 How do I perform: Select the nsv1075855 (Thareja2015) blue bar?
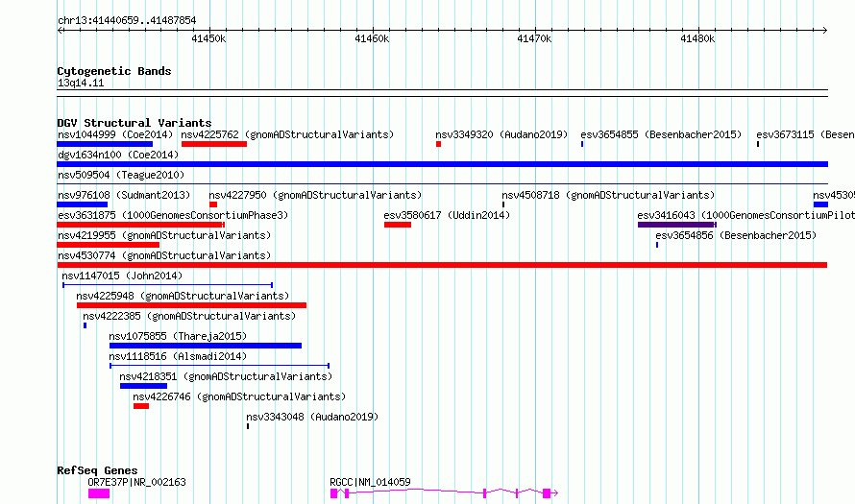pos(206,346)
